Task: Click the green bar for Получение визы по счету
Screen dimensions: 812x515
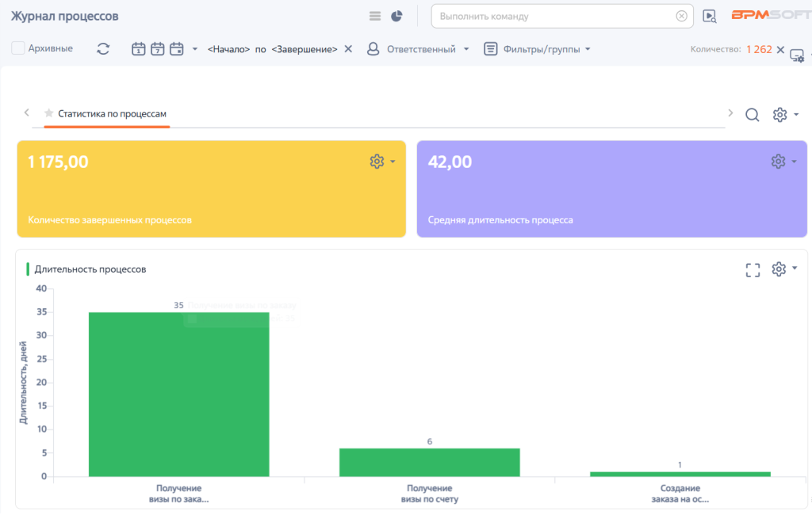Action: 429,462
